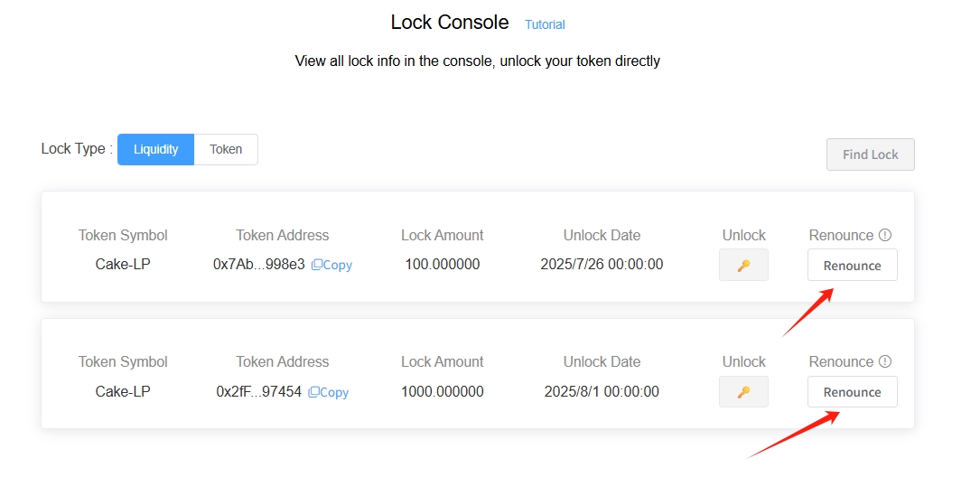Click lock amount 1000.000000

click(443, 391)
